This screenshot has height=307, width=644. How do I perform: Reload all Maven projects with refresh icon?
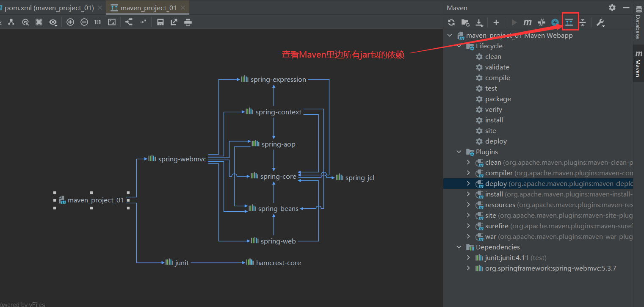coord(451,22)
